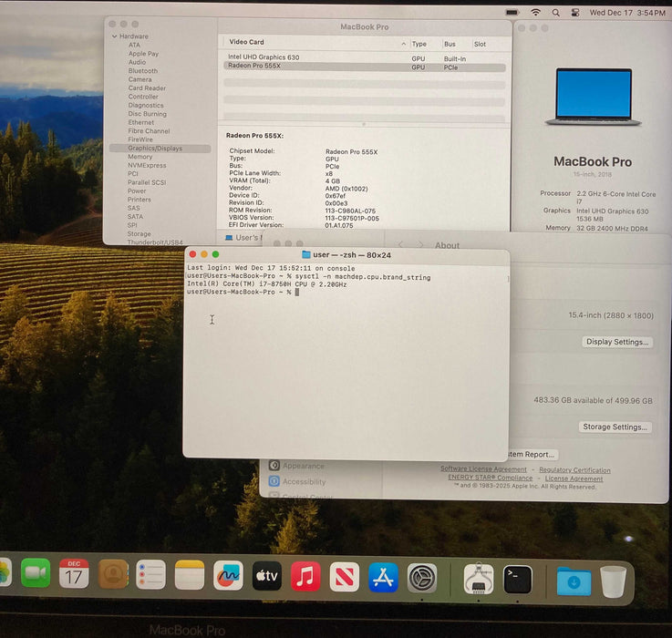Click the MacBook Pro laptop image

coord(594,97)
